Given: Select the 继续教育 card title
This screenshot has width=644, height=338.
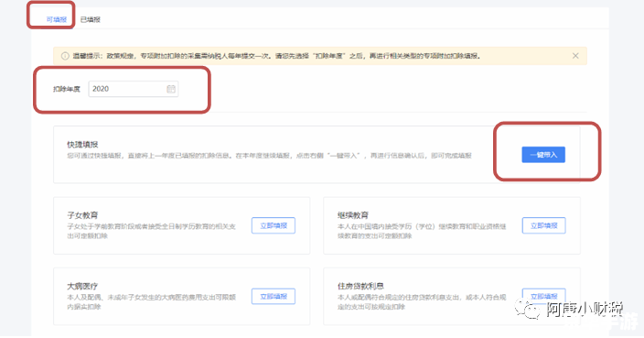Looking at the screenshot, I should pyautogui.click(x=353, y=215).
